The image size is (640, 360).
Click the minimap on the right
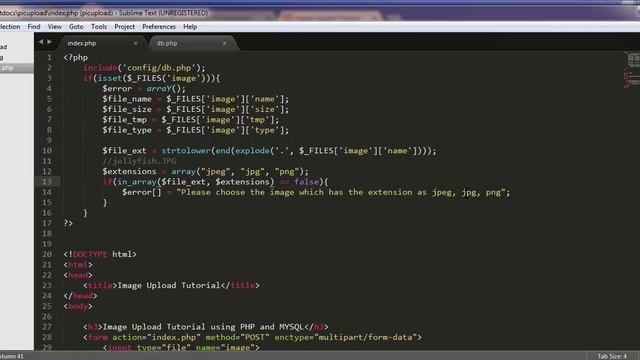[x=631, y=69]
